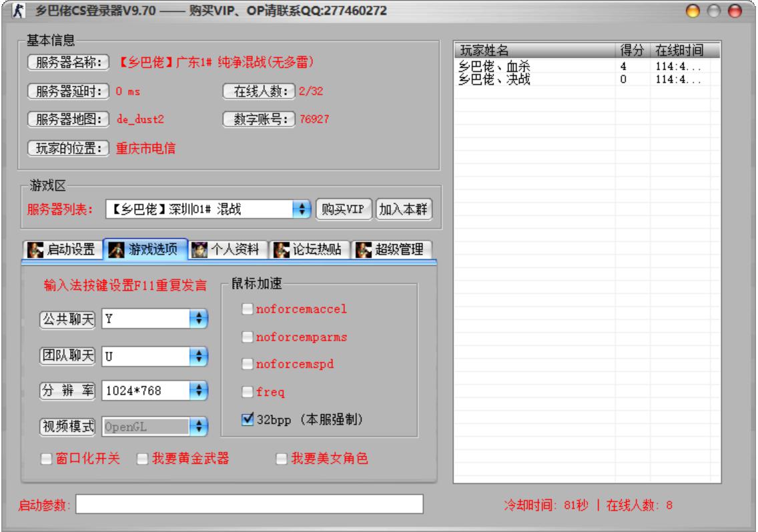
Task: Sort by 得分 column header
Action: [633, 50]
